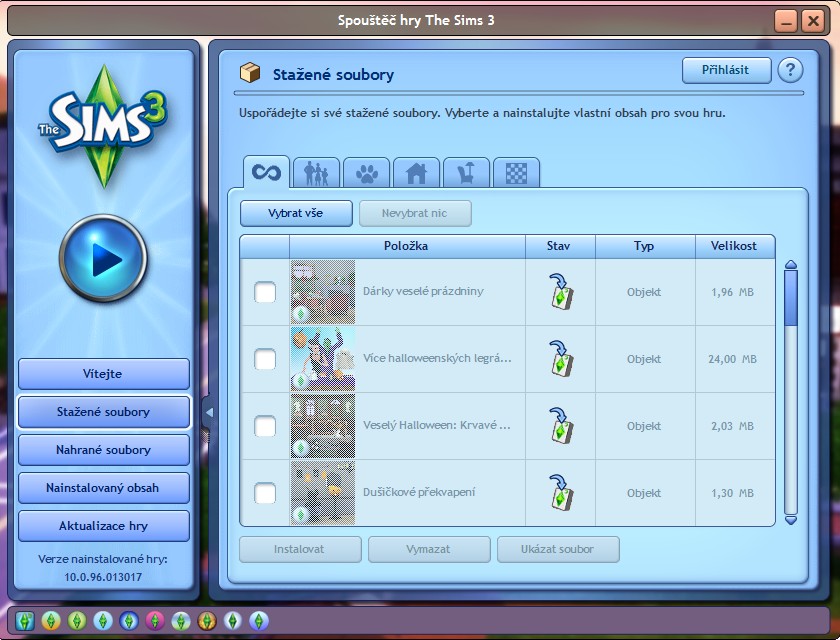Click the package icon next to Stažené soubory
The width and height of the screenshot is (840, 640).
tap(252, 74)
